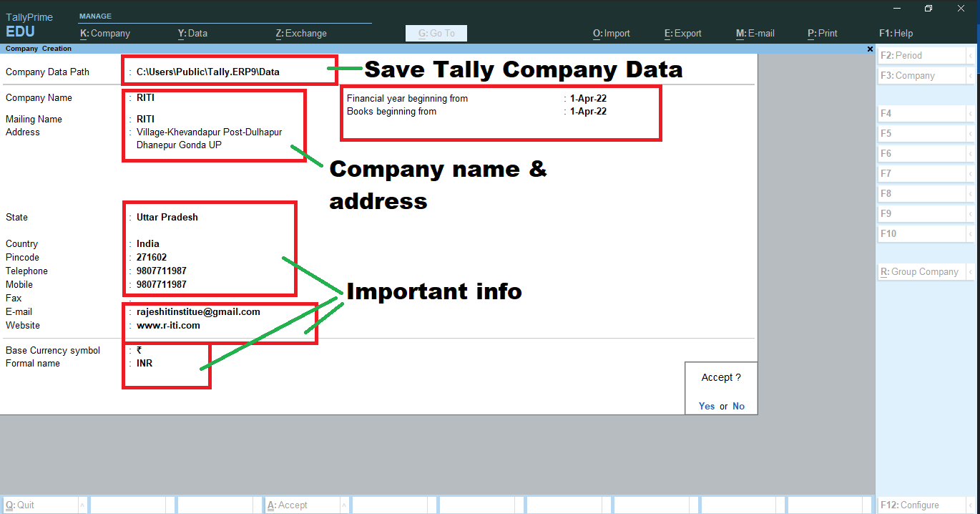The image size is (980, 514).
Task: Open the E: Export menu
Action: coord(682,33)
